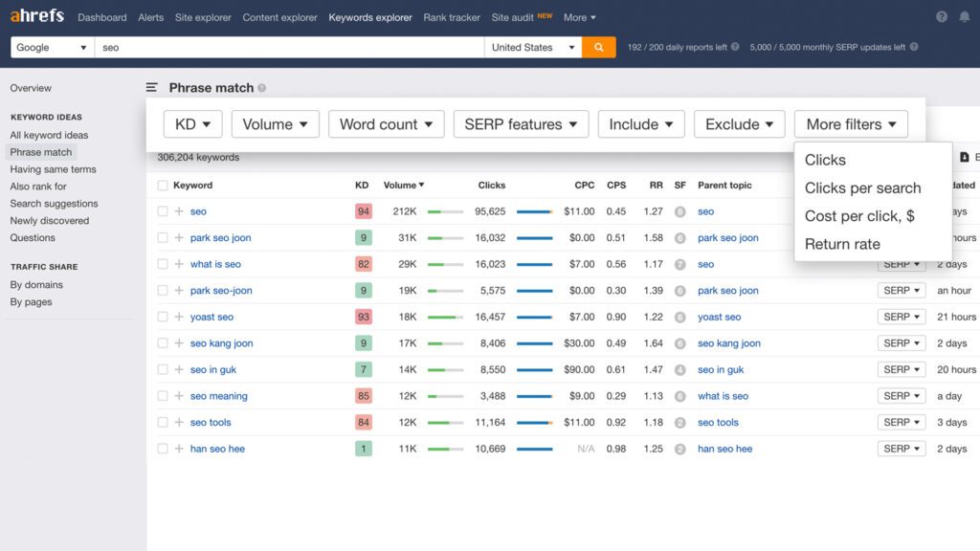Click the keyword search field containing 'seo'

point(289,47)
